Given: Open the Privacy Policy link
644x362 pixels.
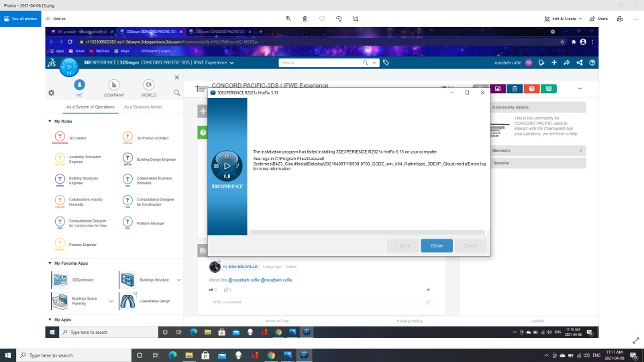Looking at the screenshot, I should [409, 321].
